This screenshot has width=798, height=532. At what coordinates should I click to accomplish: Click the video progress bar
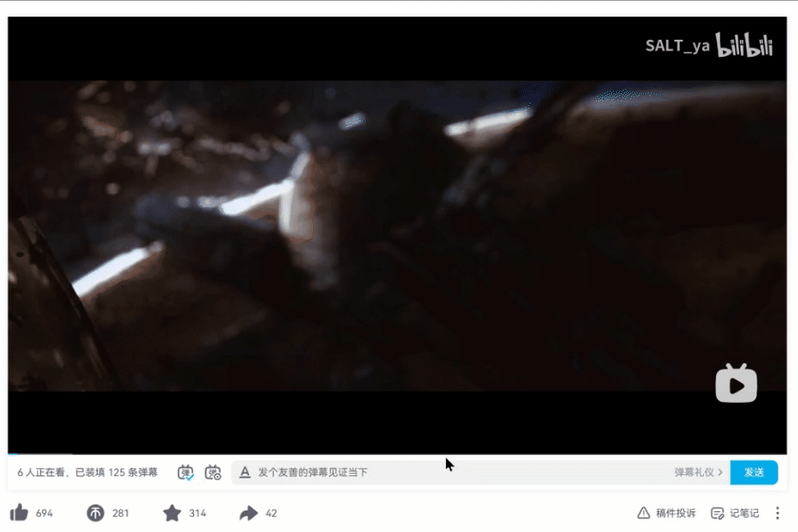[x=397, y=454]
